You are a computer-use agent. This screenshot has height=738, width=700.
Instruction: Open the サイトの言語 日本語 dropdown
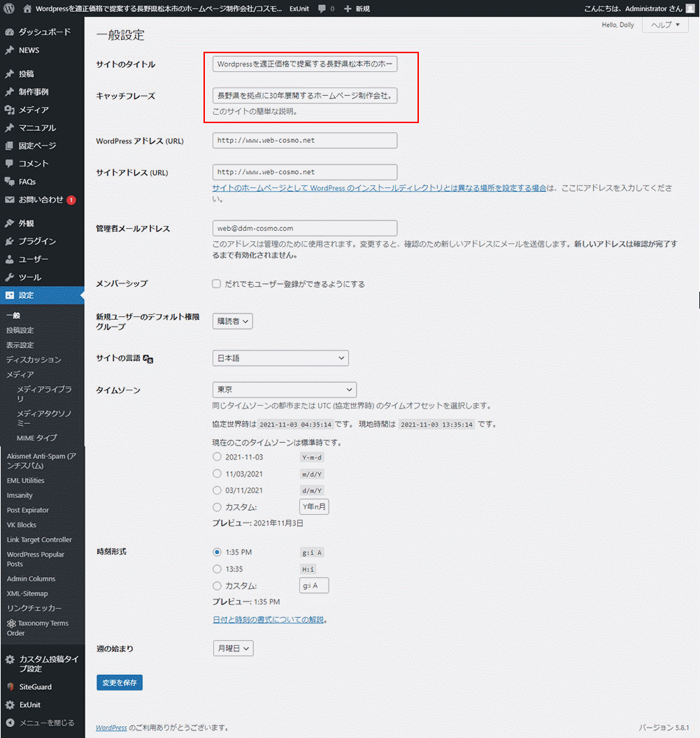click(280, 358)
